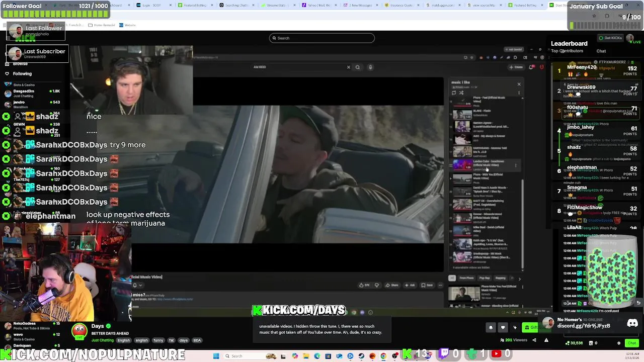
Task: Select the From Phora chip
Action: [x=466, y=278]
